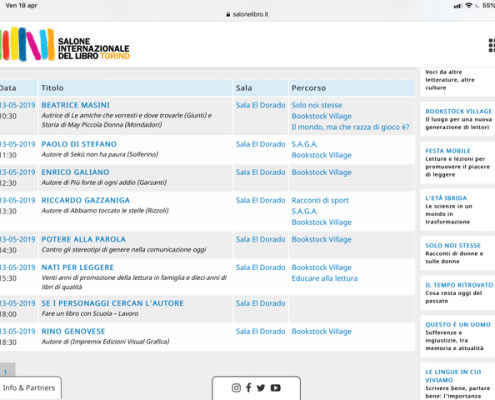This screenshot has width=495, height=400.
Task: Tap the cellular signal bars icon
Action: (458, 6)
